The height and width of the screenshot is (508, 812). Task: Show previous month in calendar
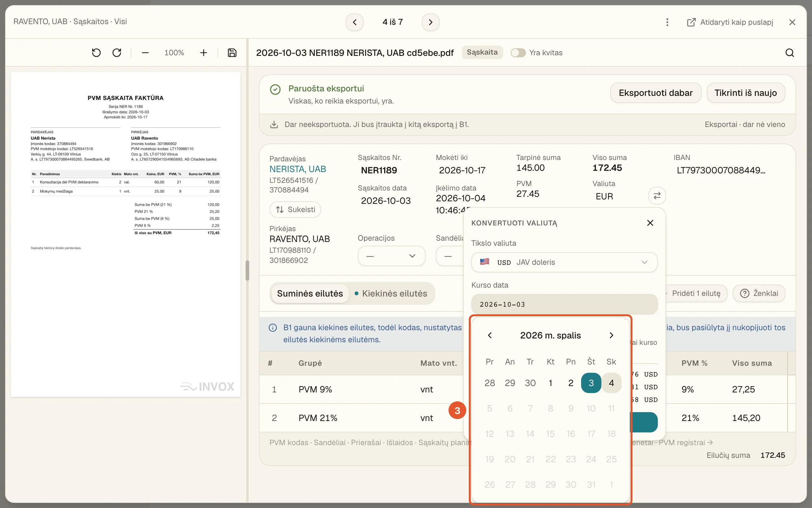[x=489, y=335]
